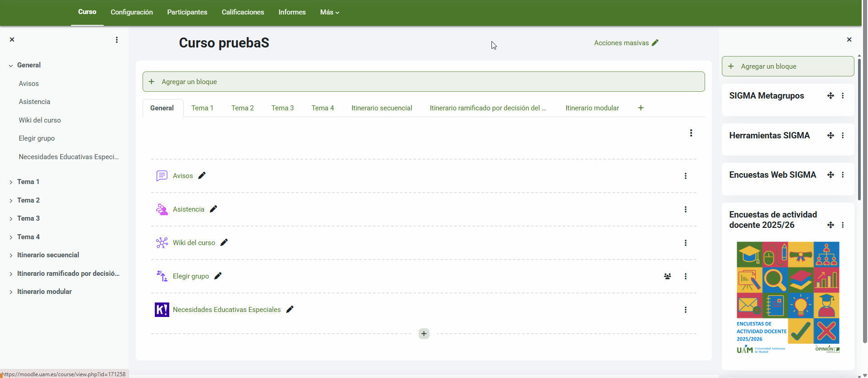Click Agregar un bloque in main content area
868x378 pixels.
189,82
